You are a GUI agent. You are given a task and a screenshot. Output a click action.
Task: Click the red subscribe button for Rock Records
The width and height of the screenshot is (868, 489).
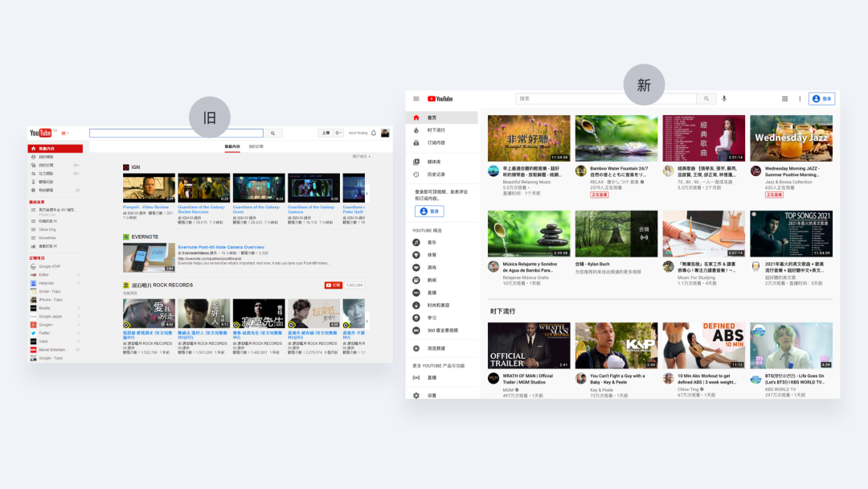[334, 286]
